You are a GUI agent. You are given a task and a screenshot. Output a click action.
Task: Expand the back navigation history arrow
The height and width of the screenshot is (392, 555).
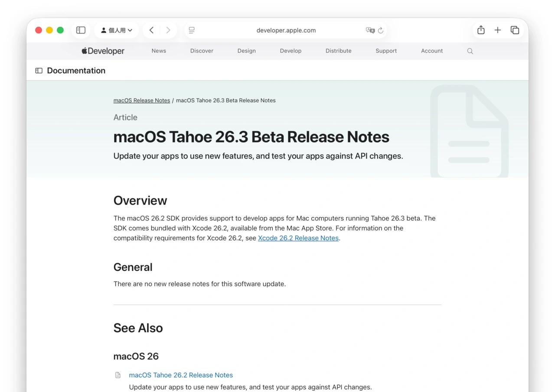(x=151, y=30)
